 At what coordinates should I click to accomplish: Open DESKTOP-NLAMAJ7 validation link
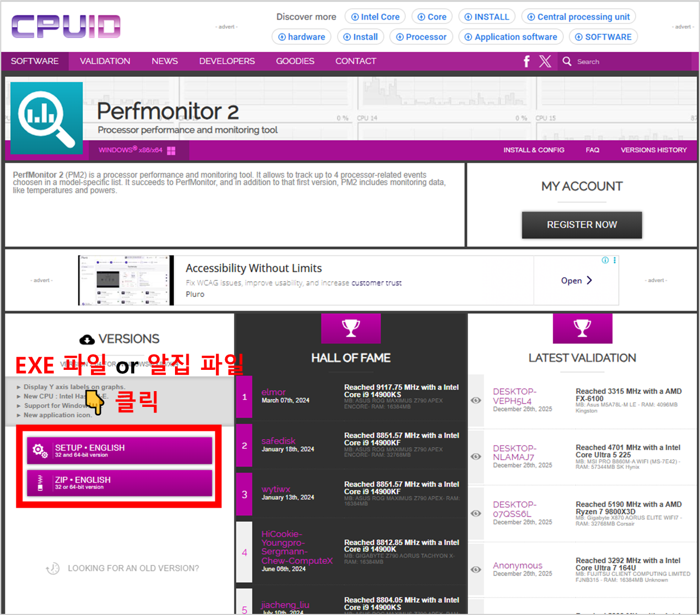click(x=515, y=453)
